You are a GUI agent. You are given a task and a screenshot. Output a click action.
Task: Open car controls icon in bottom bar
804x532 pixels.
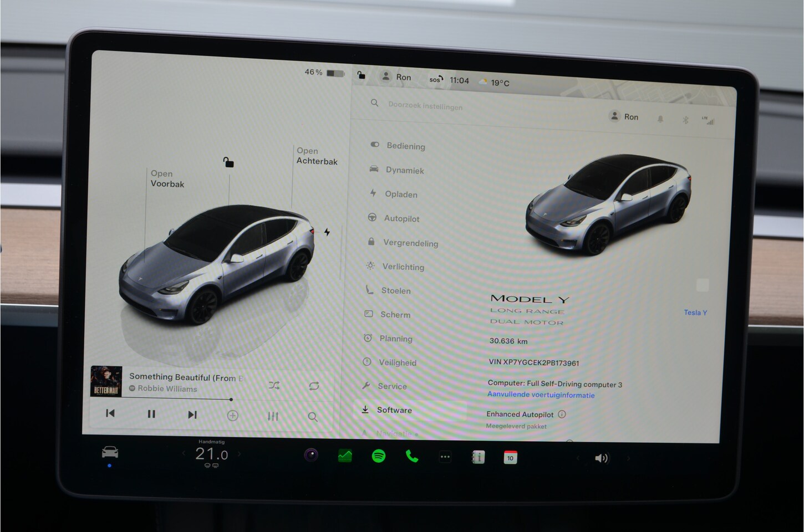tap(110, 452)
